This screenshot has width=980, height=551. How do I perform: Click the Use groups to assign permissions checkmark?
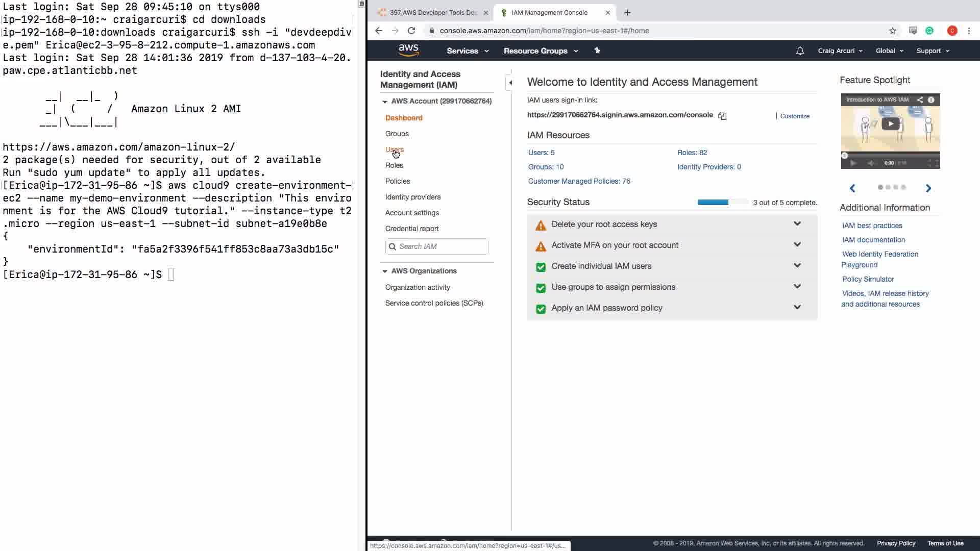pyautogui.click(x=541, y=288)
